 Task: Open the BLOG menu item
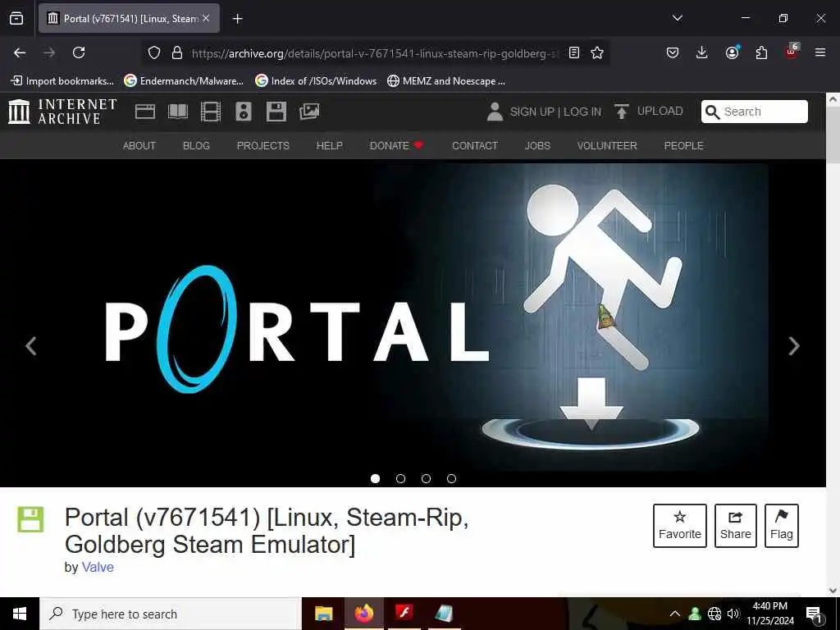pyautogui.click(x=196, y=146)
